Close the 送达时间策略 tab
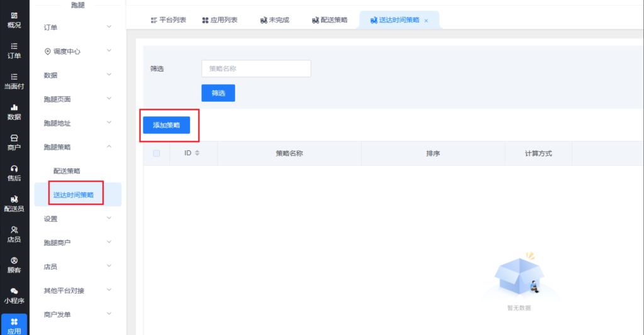 click(426, 21)
